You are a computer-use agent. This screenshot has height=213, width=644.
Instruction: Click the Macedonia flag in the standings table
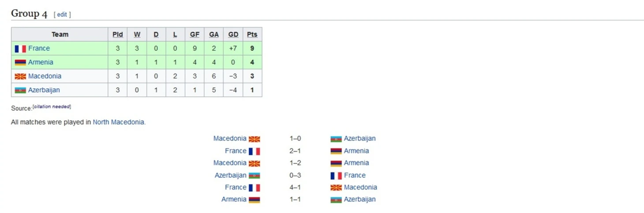[x=20, y=76]
